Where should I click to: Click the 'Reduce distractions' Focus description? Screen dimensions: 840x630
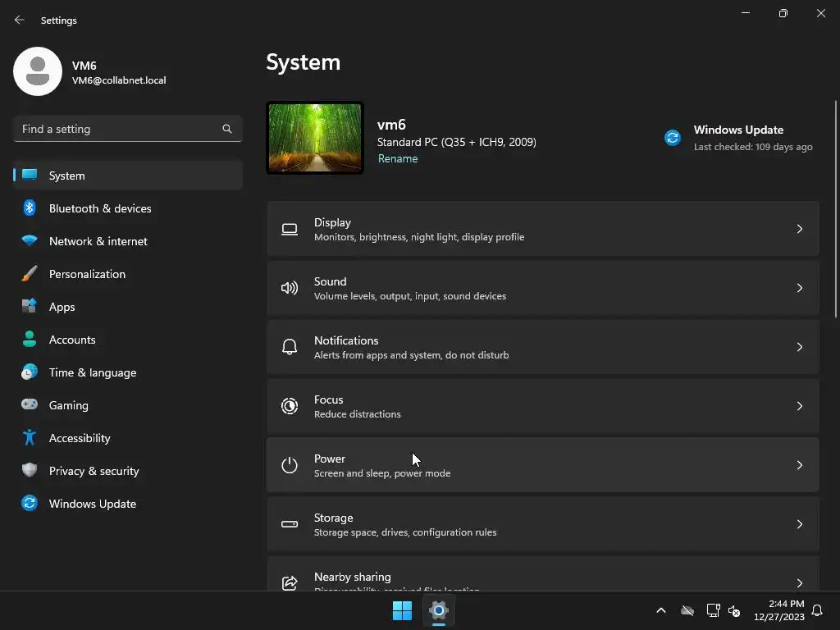pyautogui.click(x=358, y=414)
